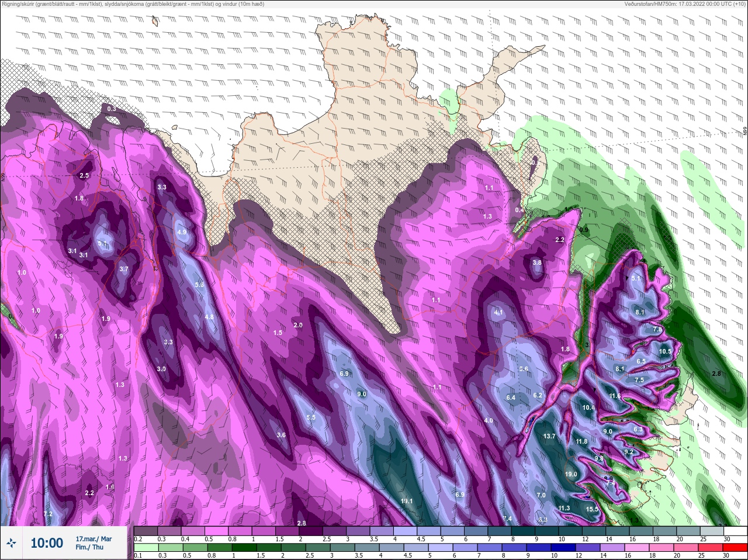Image resolution: width=748 pixels, height=560 pixels.
Task: Click the 2.0 precipitation value label
Action: tap(298, 325)
